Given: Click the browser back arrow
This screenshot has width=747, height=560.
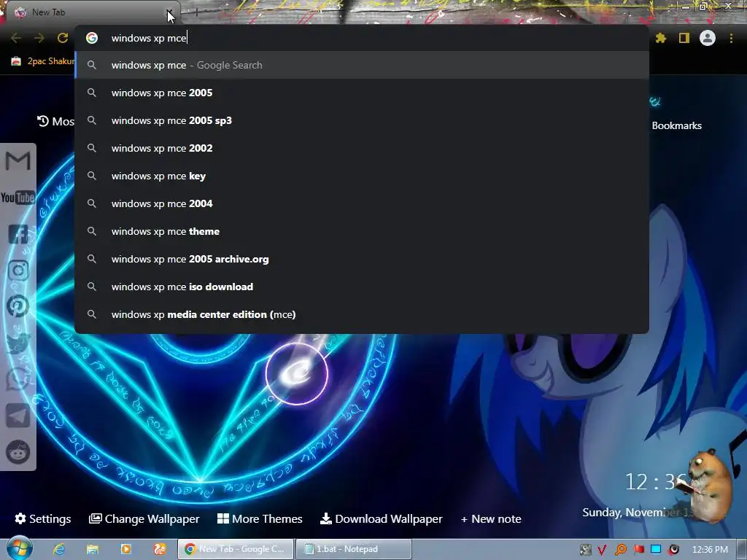Looking at the screenshot, I should pyautogui.click(x=16, y=38).
